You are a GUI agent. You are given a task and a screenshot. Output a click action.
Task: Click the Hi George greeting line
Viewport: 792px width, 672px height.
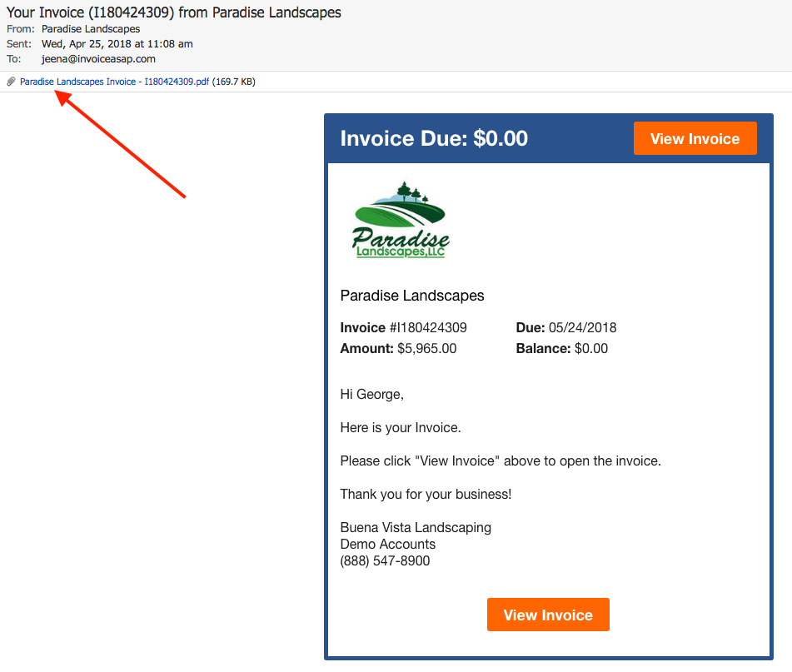(371, 394)
